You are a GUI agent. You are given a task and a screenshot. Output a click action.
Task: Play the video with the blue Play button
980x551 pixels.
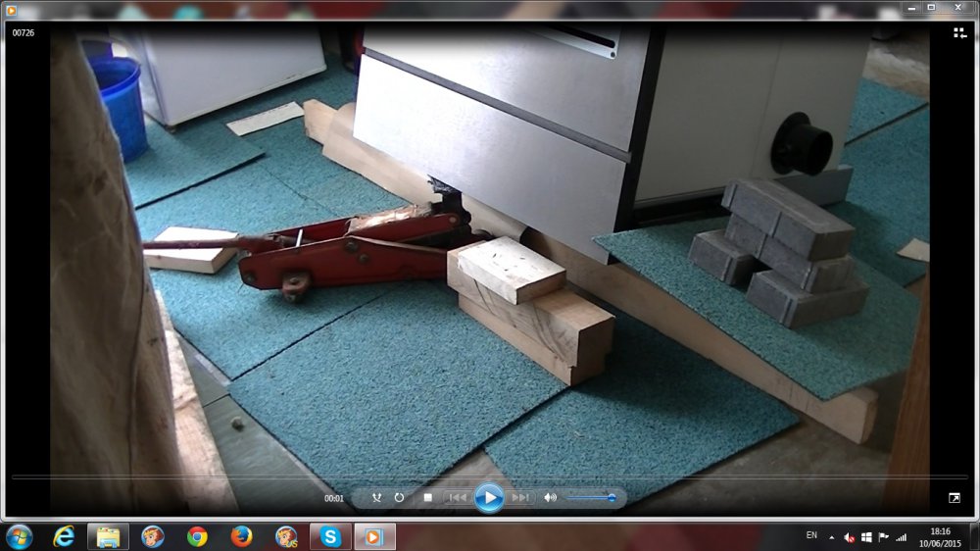coord(489,498)
